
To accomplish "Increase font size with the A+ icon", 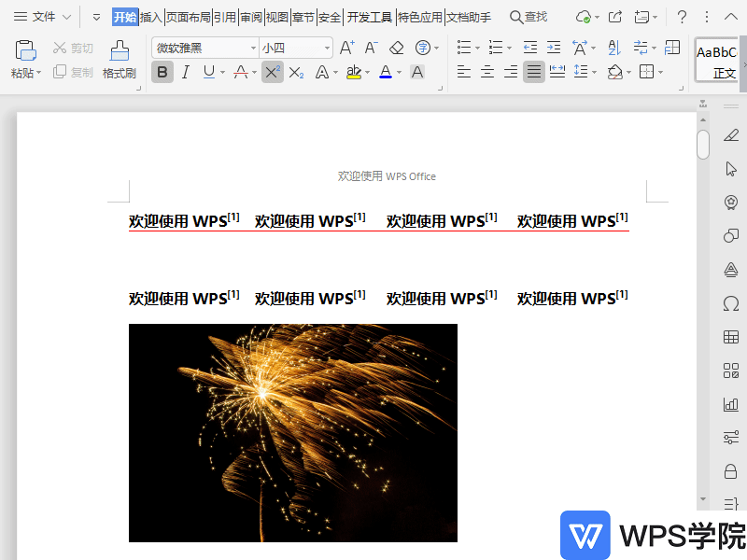I will (346, 48).
